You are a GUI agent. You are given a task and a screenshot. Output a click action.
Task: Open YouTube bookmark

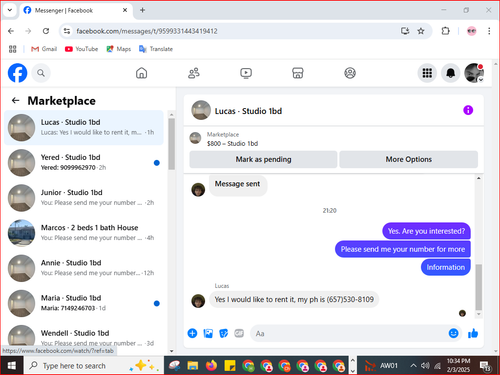coord(82,49)
